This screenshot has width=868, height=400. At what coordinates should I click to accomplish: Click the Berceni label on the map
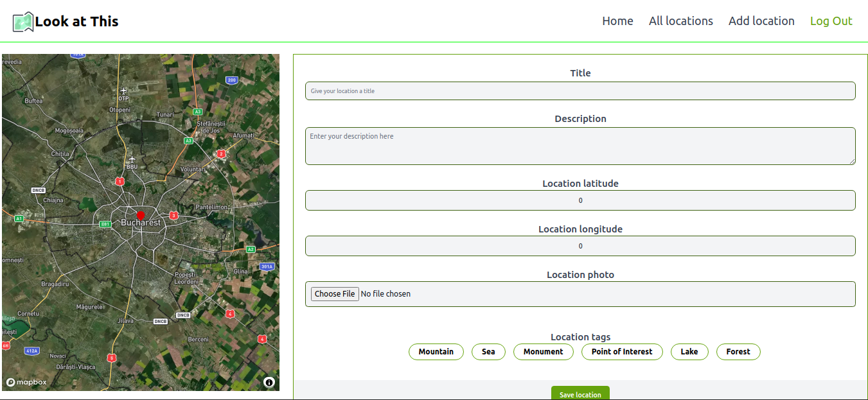[x=198, y=339]
